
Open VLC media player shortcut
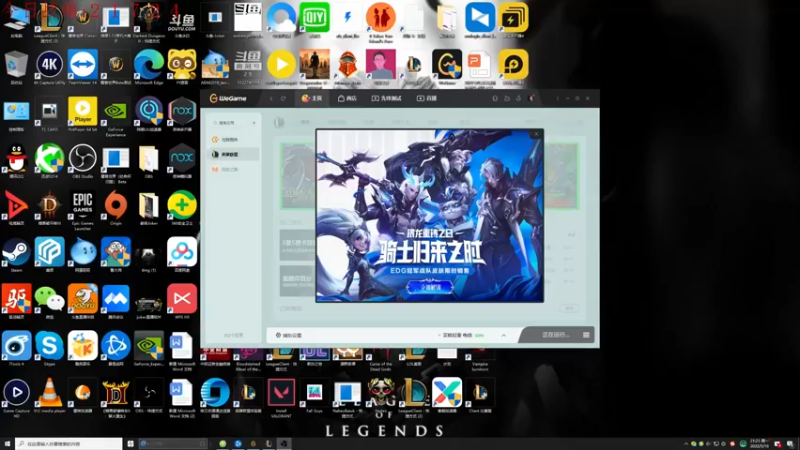49,396
